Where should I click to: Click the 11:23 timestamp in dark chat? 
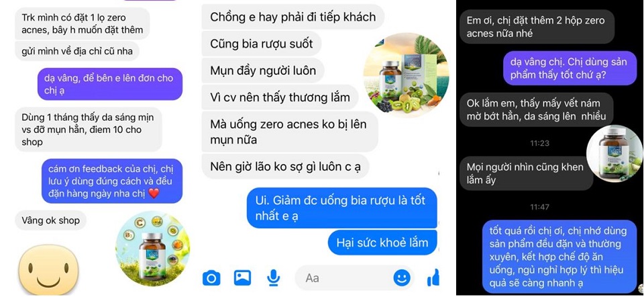(539, 143)
